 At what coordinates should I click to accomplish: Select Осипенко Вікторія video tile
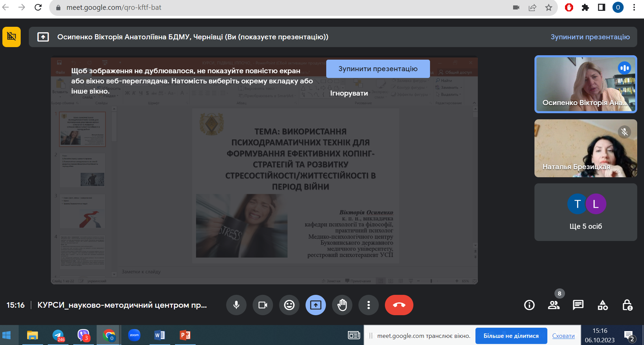586,84
